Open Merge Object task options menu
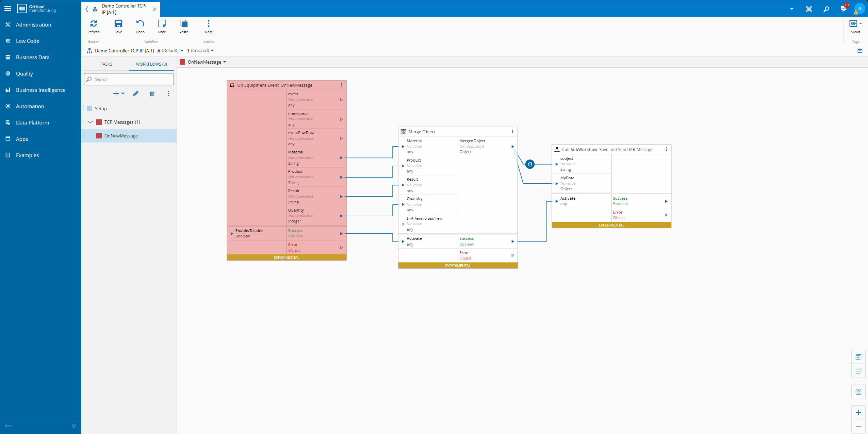868x434 pixels. tap(512, 132)
